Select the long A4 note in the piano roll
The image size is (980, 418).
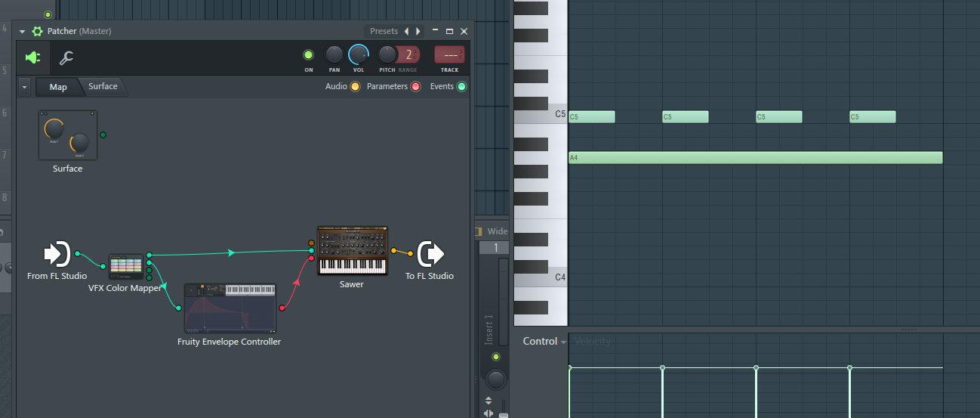(x=756, y=157)
